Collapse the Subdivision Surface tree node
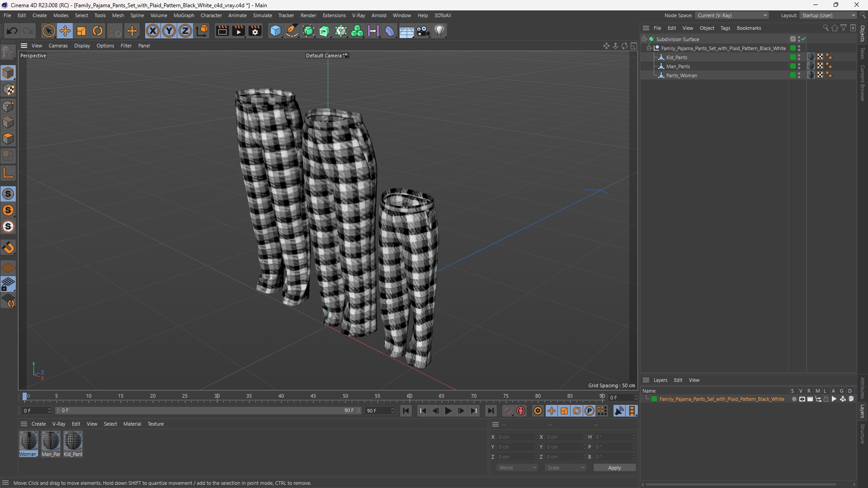The height and width of the screenshot is (488, 868). pos(644,39)
